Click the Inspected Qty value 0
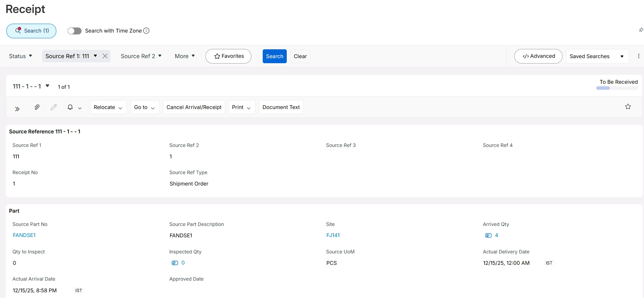 pyautogui.click(x=183, y=263)
